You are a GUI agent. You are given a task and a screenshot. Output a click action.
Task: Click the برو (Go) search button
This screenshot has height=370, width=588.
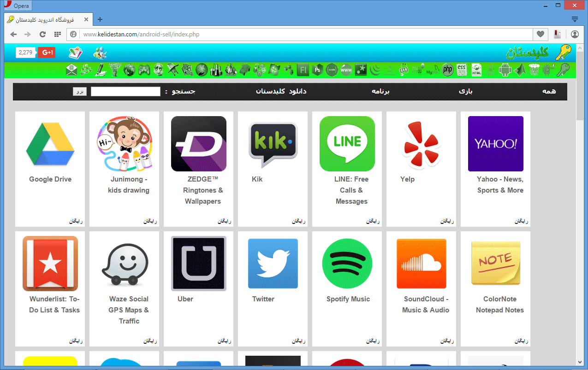(x=80, y=92)
